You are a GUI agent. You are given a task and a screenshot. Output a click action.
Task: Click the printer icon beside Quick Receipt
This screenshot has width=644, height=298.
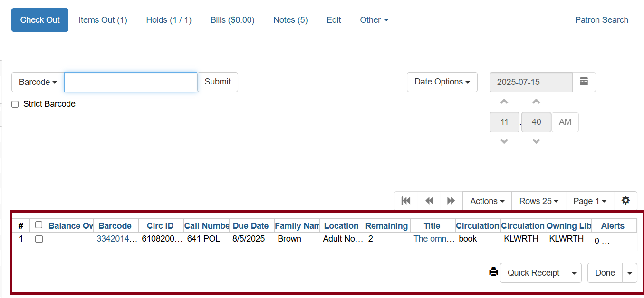[x=493, y=272]
